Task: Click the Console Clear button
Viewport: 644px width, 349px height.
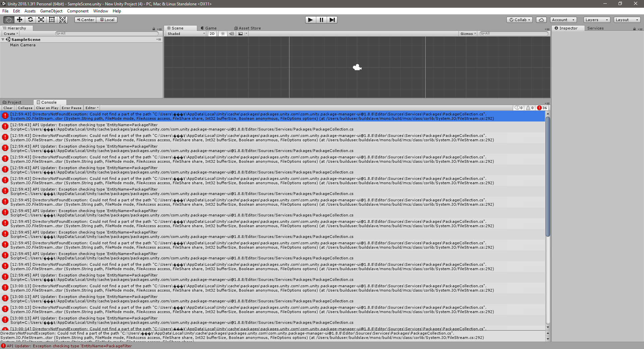Action: [x=8, y=108]
